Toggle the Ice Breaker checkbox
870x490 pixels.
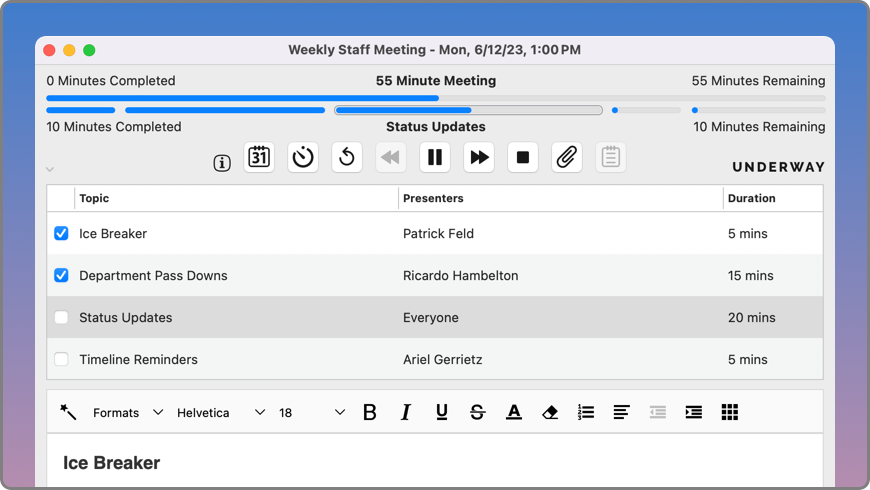click(x=61, y=233)
